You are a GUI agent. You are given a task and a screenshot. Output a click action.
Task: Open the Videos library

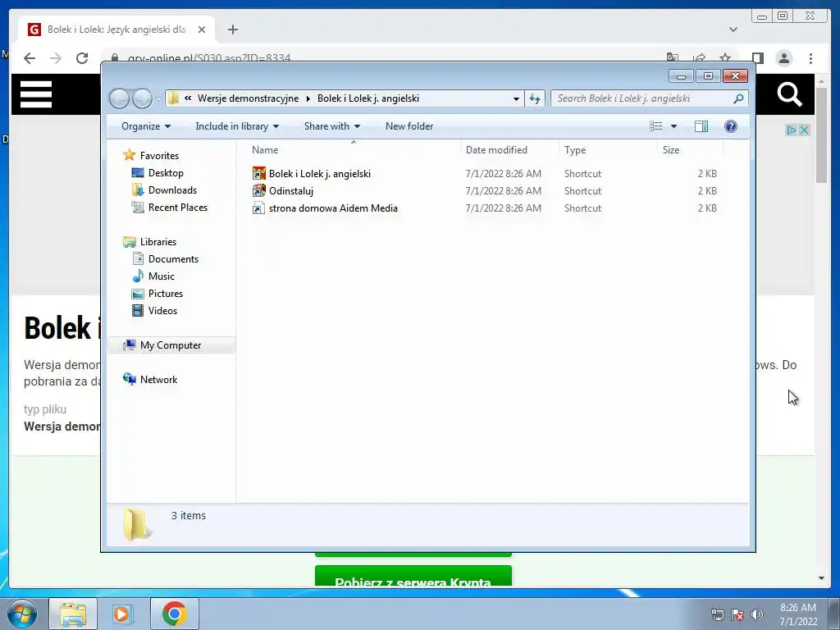coord(162,311)
